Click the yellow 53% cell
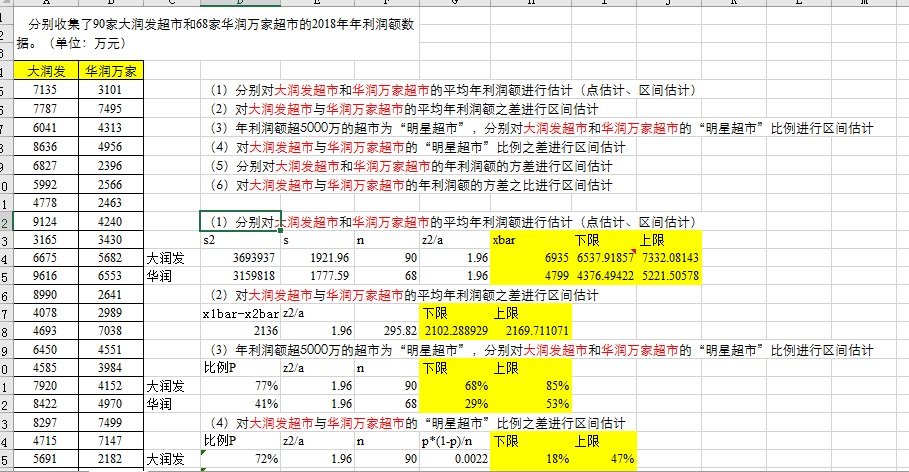The image size is (909, 472). coord(531,404)
